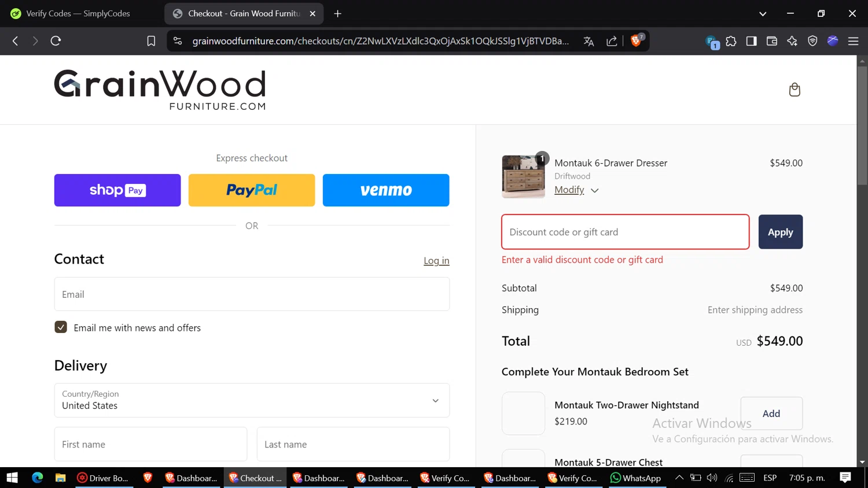Select the Checkout Grain Wood Furniture tab
868x488 pixels.
click(244, 13)
